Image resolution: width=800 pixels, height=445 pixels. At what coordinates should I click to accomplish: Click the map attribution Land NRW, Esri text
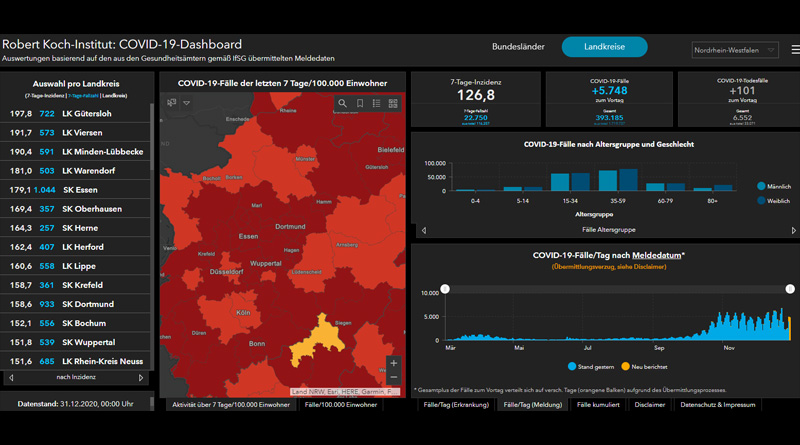[345, 392]
